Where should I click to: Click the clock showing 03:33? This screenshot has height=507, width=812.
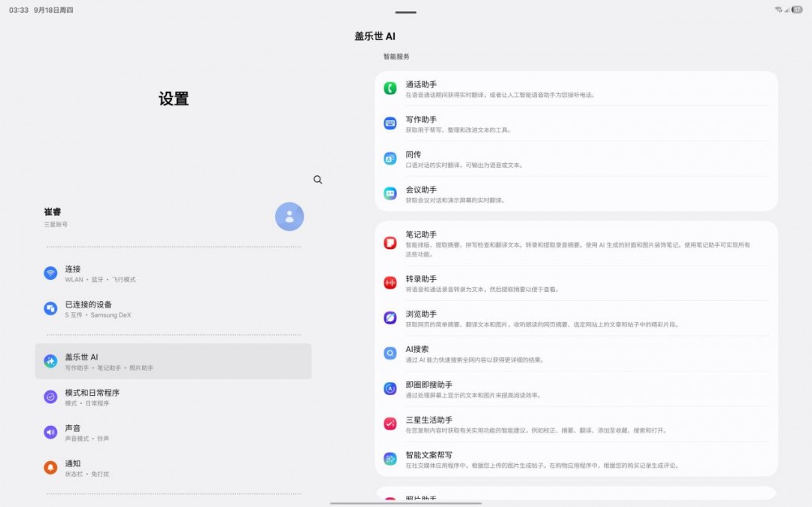(x=19, y=10)
